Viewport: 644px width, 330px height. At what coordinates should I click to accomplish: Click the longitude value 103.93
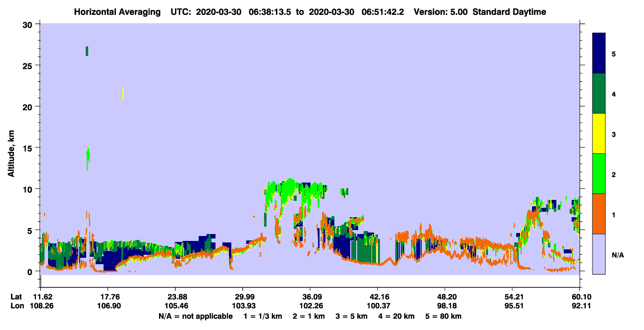pos(245,306)
